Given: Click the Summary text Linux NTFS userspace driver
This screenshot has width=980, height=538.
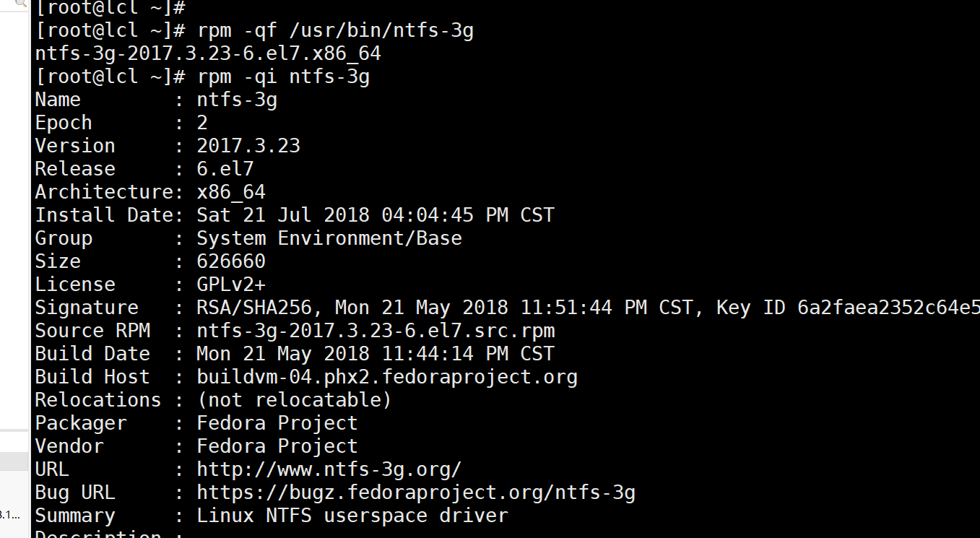Looking at the screenshot, I should tap(352, 516).
